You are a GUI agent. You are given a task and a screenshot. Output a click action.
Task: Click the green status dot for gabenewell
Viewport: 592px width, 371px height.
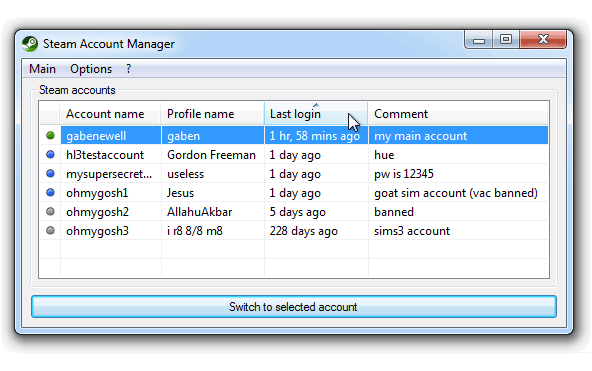coord(50,135)
